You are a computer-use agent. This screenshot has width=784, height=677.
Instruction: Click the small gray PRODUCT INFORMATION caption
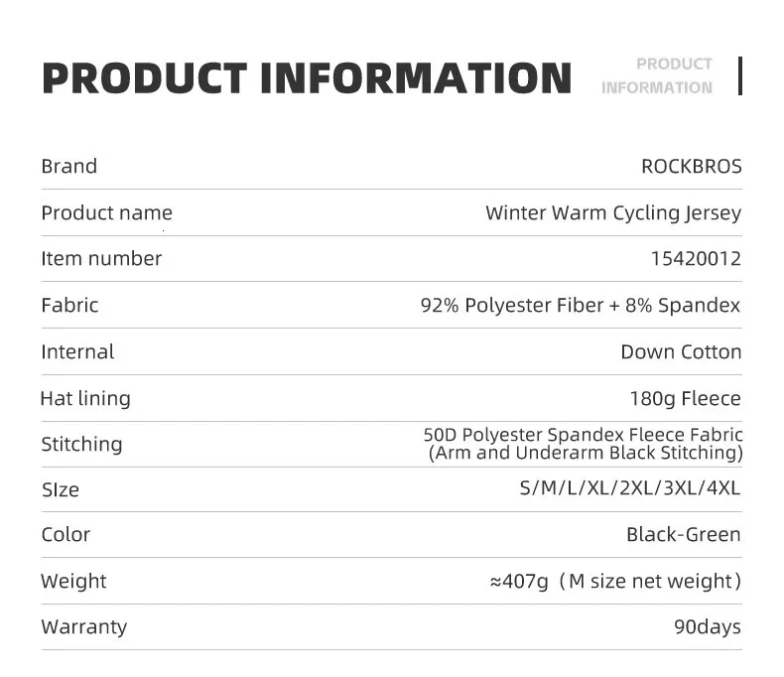point(657,75)
